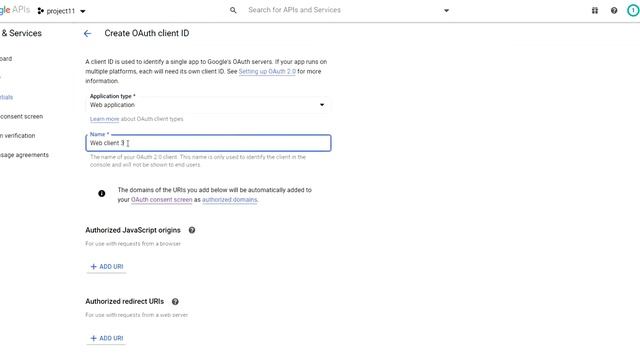Open the consent screen sidebar item

pyautogui.click(x=22, y=117)
